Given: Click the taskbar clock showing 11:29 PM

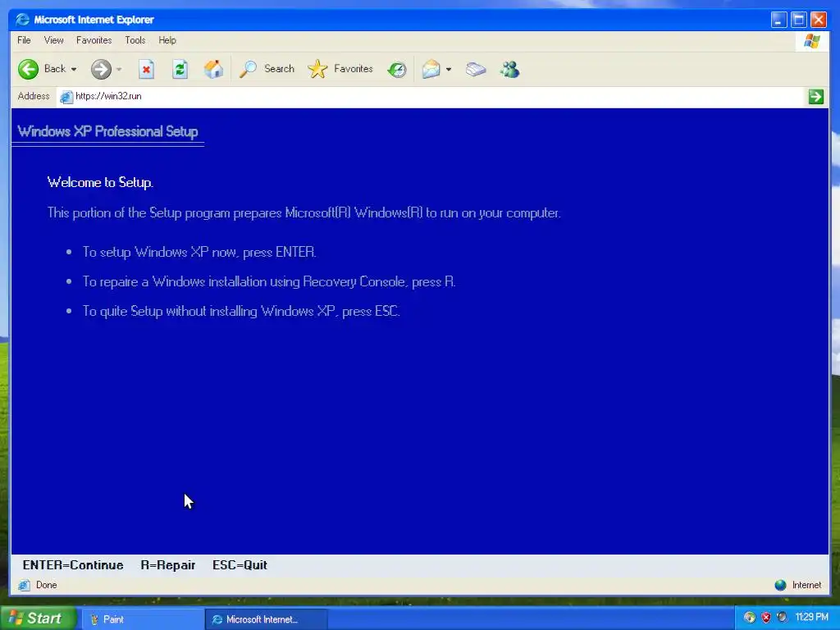Looking at the screenshot, I should tap(812, 618).
